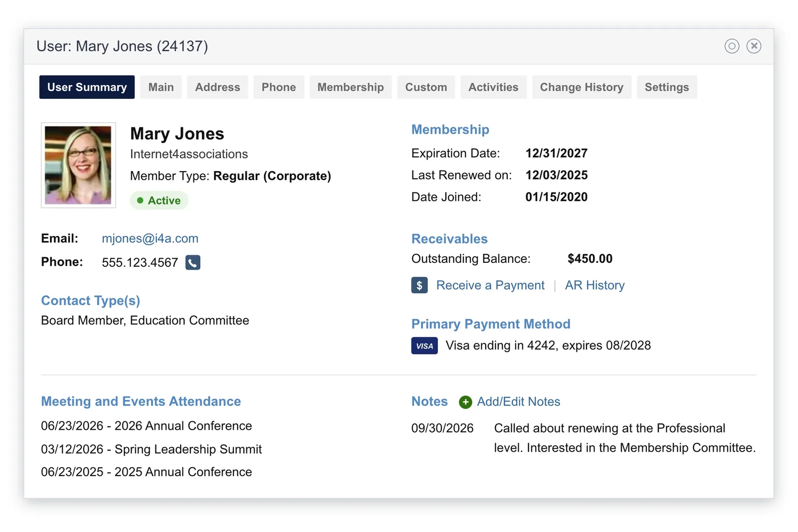View the Activities tab
The image size is (798, 532).
[493, 87]
